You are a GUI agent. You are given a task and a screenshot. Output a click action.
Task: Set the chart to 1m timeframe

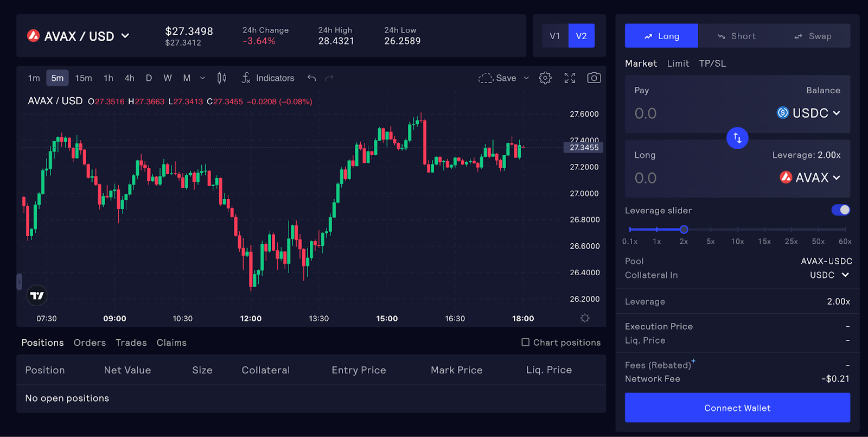coord(34,78)
